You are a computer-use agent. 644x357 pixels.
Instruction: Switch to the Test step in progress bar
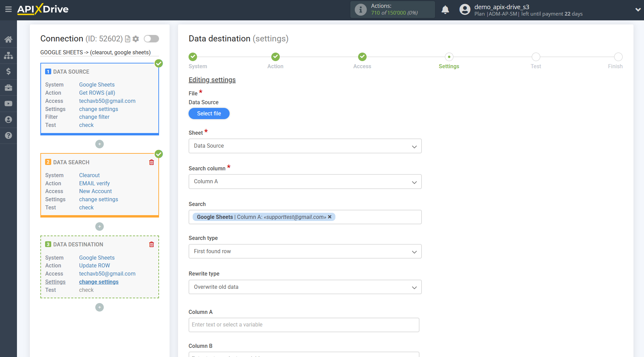[536, 57]
